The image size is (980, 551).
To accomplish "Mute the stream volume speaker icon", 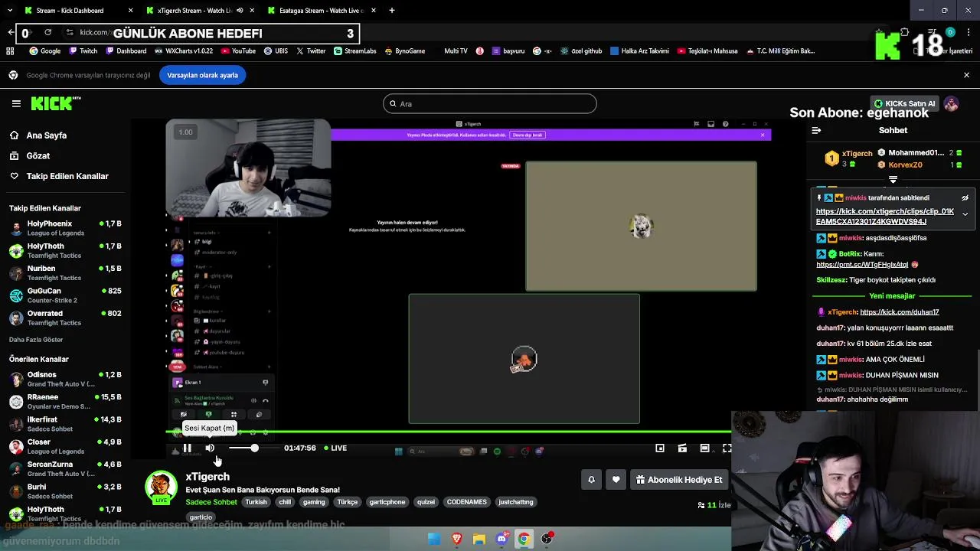I will [210, 448].
